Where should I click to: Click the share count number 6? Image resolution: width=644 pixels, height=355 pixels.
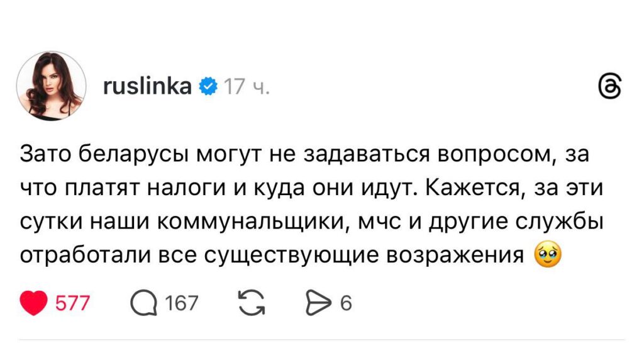point(345,304)
